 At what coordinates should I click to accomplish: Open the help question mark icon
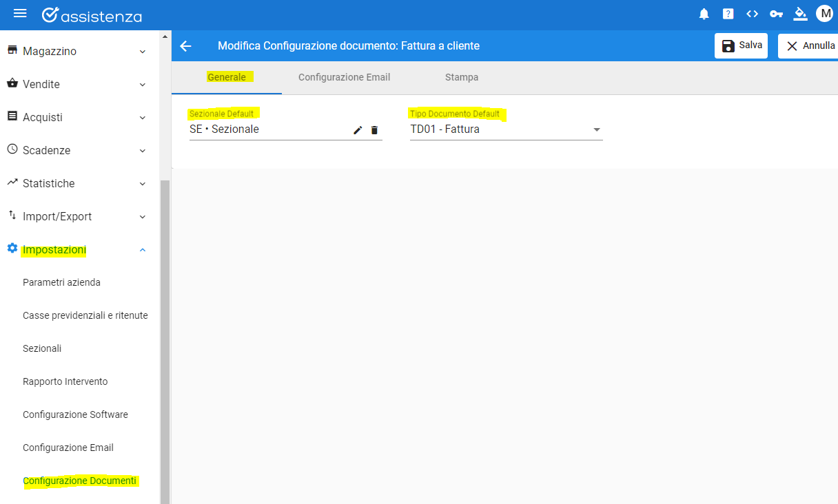click(728, 14)
